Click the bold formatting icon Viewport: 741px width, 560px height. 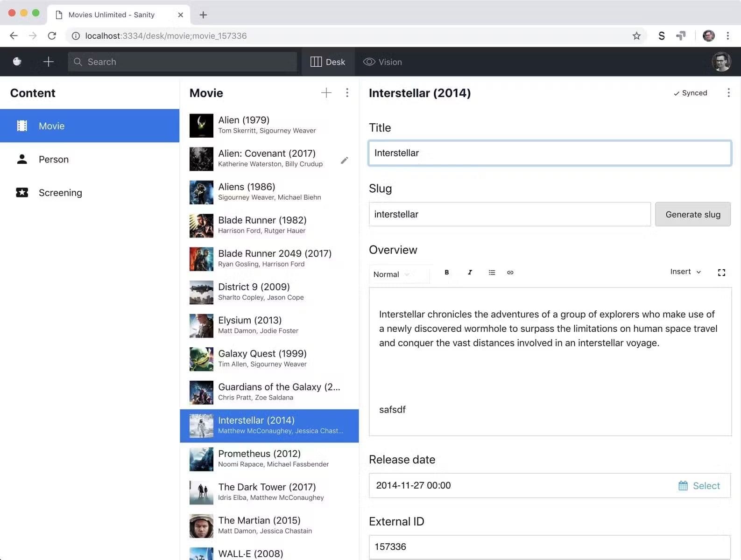[x=446, y=273]
